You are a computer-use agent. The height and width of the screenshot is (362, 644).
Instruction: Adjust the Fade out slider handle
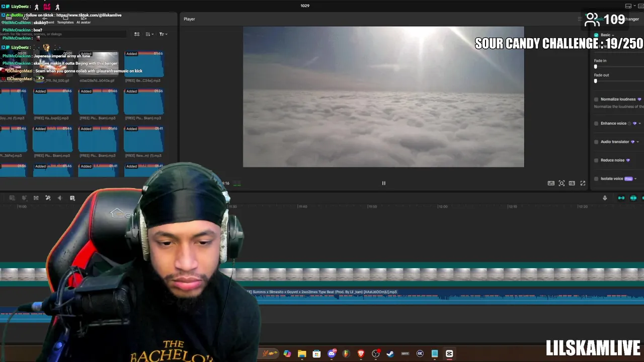click(596, 81)
